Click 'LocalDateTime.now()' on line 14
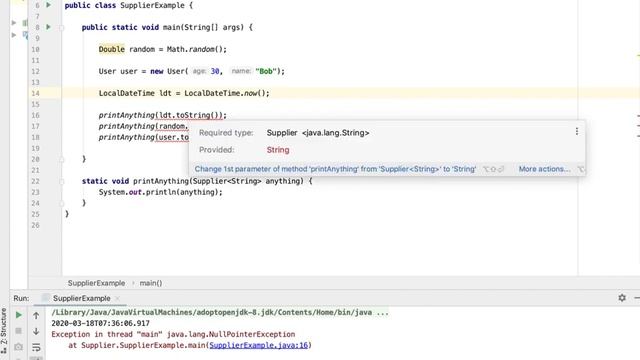Screen dimensions: 640x360 click(225, 93)
